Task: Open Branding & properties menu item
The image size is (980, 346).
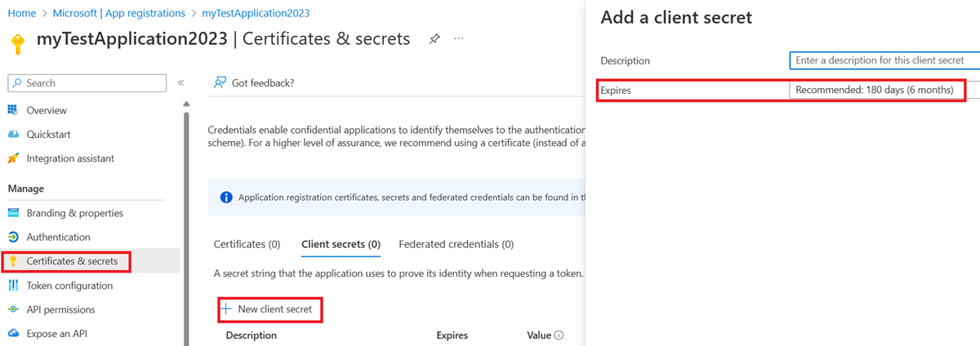Action: [x=74, y=213]
